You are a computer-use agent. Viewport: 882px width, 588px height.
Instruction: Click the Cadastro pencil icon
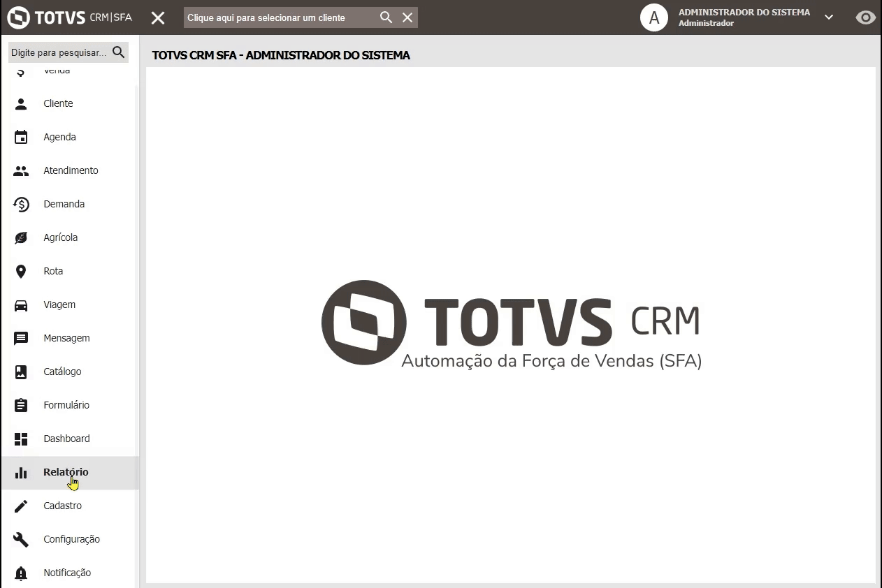coord(21,506)
